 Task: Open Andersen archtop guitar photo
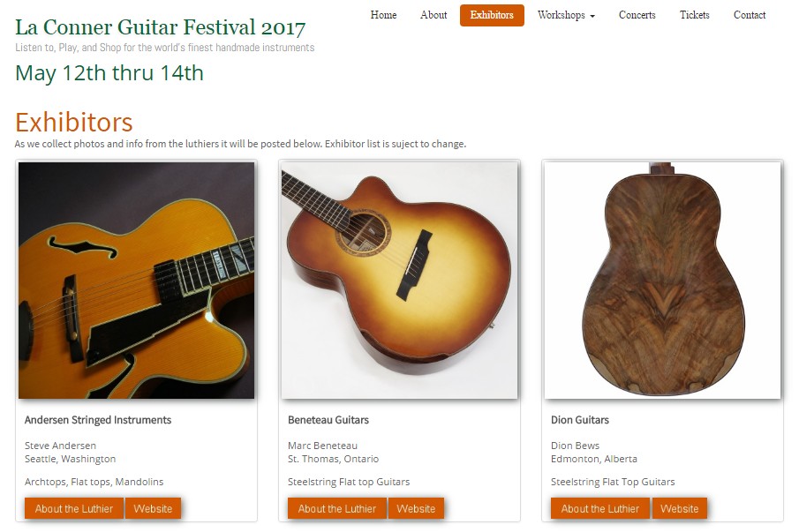pyautogui.click(x=137, y=281)
